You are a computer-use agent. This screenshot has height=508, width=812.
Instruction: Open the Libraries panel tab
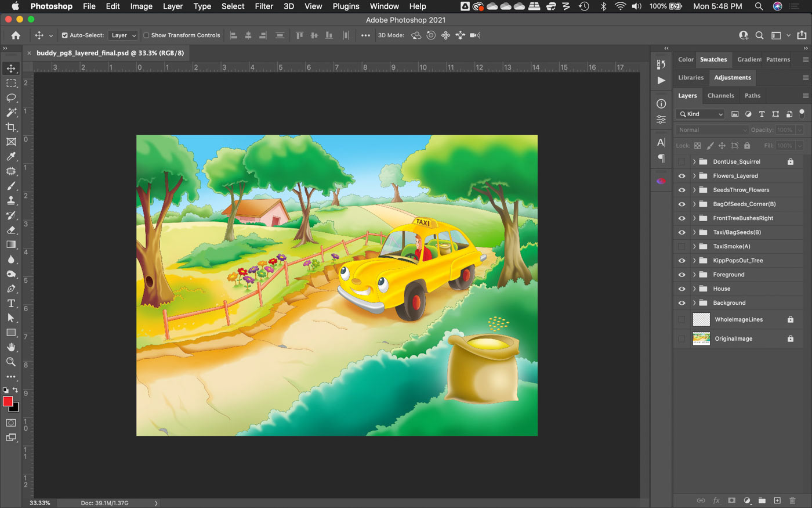[691, 78]
